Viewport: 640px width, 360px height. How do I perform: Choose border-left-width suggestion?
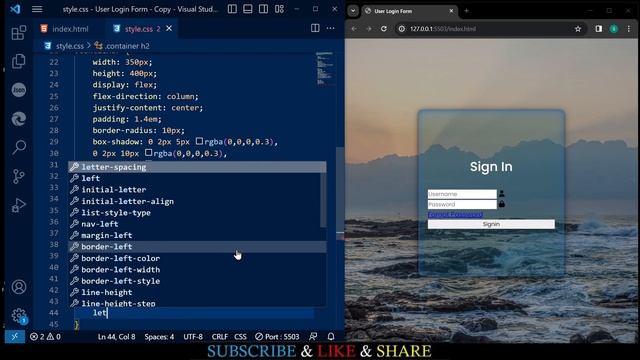point(194,269)
